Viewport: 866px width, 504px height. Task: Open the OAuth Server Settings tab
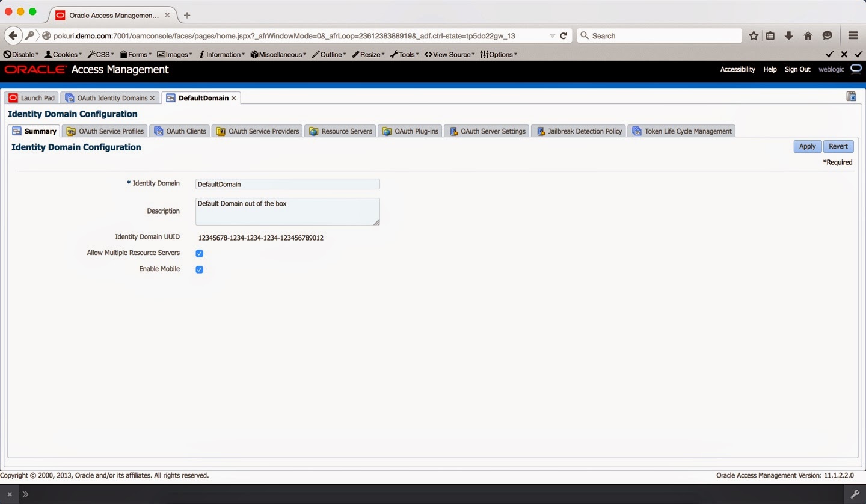point(487,131)
